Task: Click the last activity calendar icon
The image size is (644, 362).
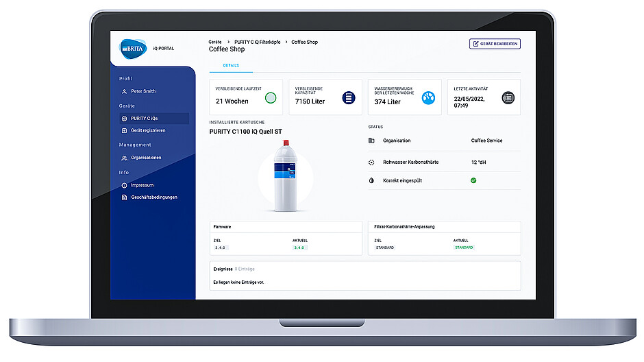Action: 507,97
